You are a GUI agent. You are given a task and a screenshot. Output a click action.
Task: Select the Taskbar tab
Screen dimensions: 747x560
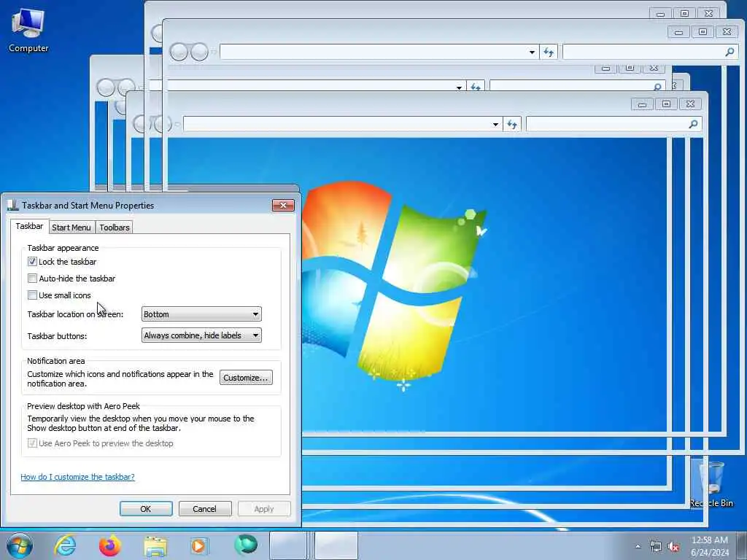tap(29, 226)
